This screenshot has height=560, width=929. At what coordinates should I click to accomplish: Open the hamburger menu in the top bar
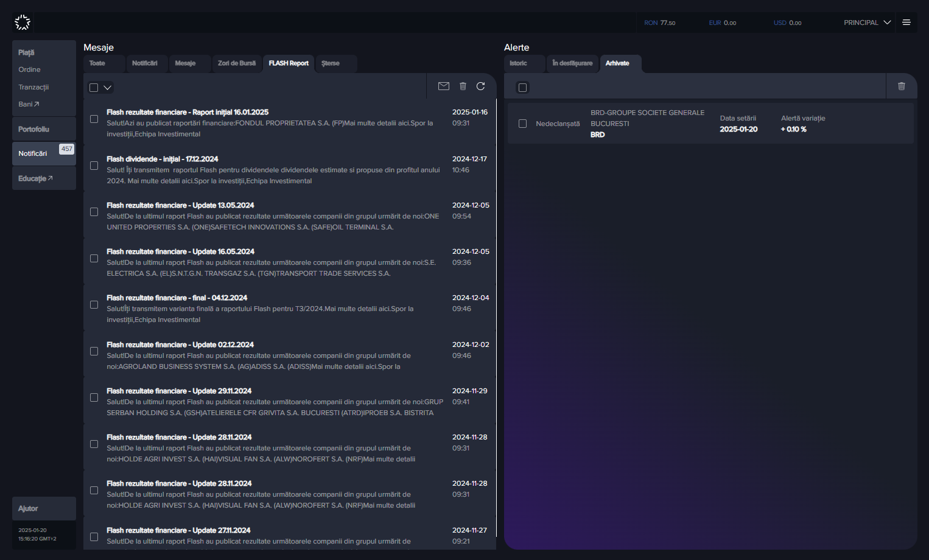906,23
